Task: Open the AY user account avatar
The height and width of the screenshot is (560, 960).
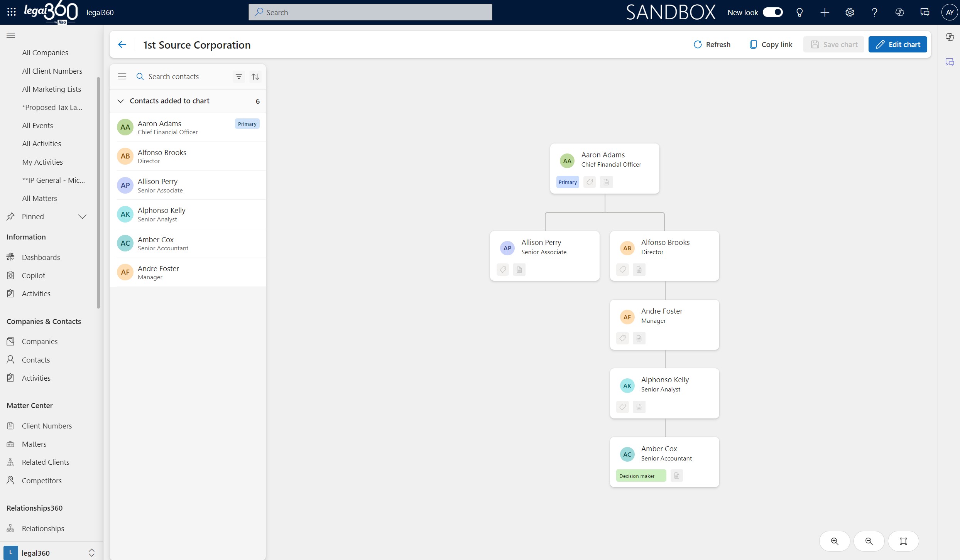Action: coord(950,12)
